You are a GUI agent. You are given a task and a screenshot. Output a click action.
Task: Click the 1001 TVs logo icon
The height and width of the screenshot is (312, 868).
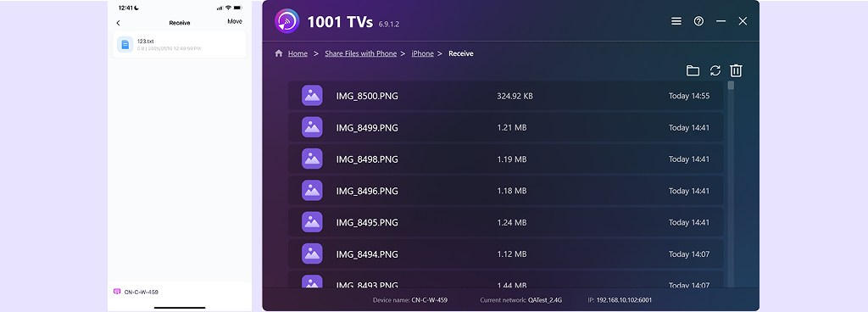click(287, 21)
